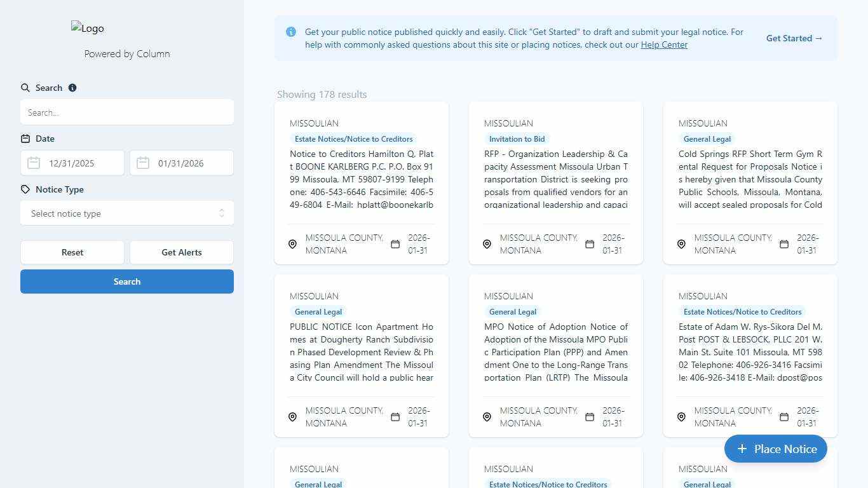
Task: Click the notice type dropdown arrows
Action: (222, 213)
